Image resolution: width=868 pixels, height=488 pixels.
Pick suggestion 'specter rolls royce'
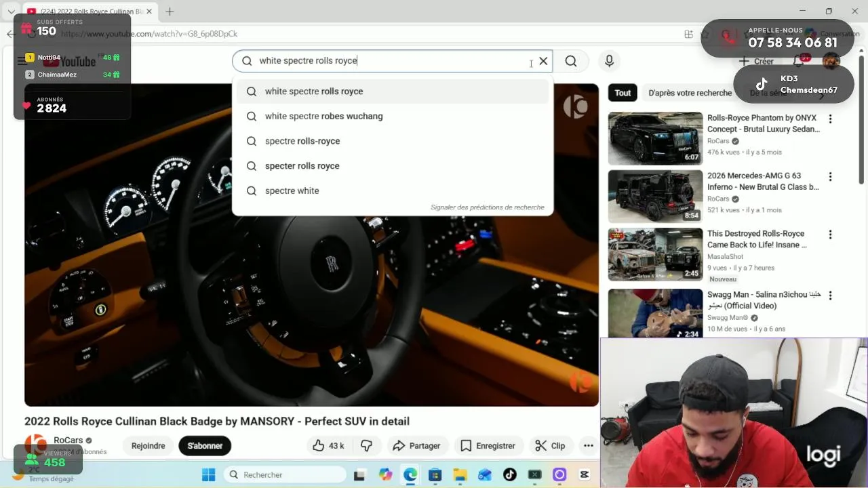pyautogui.click(x=393, y=166)
